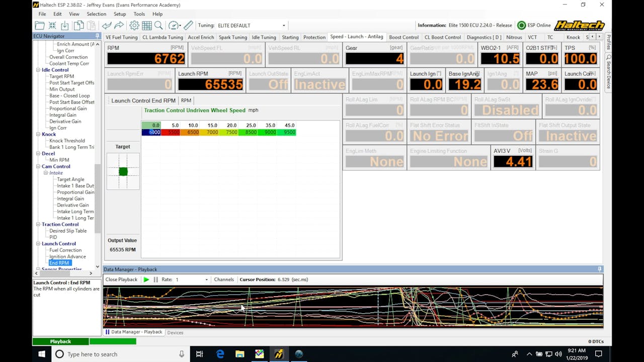Screen dimensions: 644x362
Task: Click the Close Playback button
Action: click(x=121, y=280)
